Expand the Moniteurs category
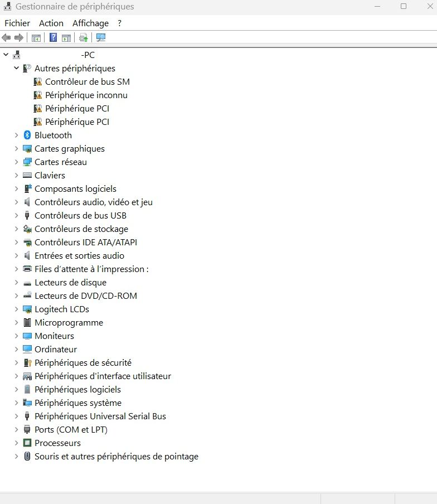Image resolution: width=437 pixels, height=504 pixels. 16,336
